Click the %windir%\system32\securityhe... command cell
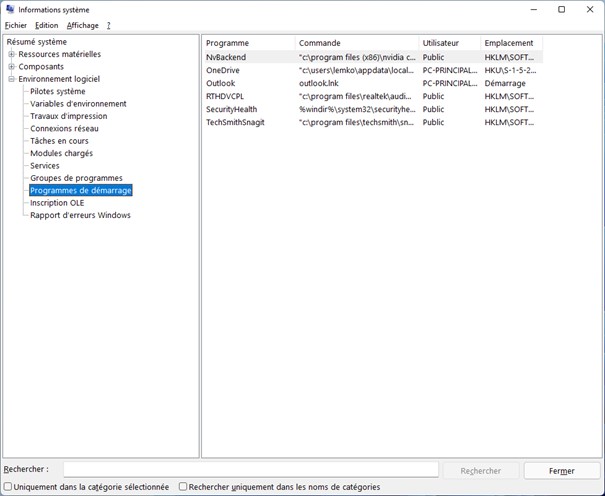 point(357,110)
